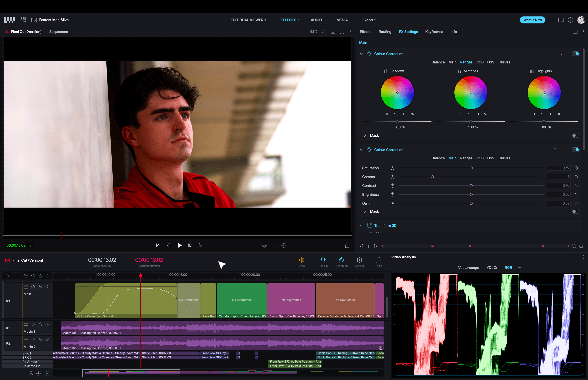
Task: Open viewer zoom 53% dropdown
Action: 314,32
